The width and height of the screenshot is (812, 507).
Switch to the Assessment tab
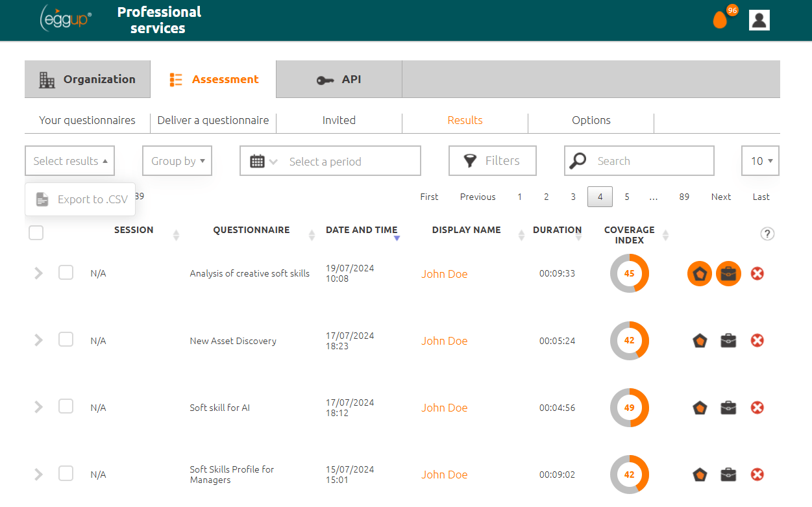coord(213,79)
